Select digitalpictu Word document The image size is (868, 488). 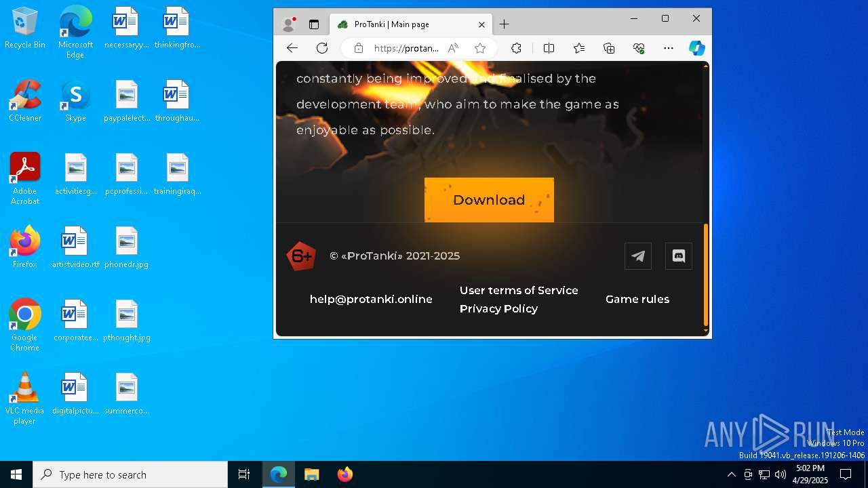[75, 394]
